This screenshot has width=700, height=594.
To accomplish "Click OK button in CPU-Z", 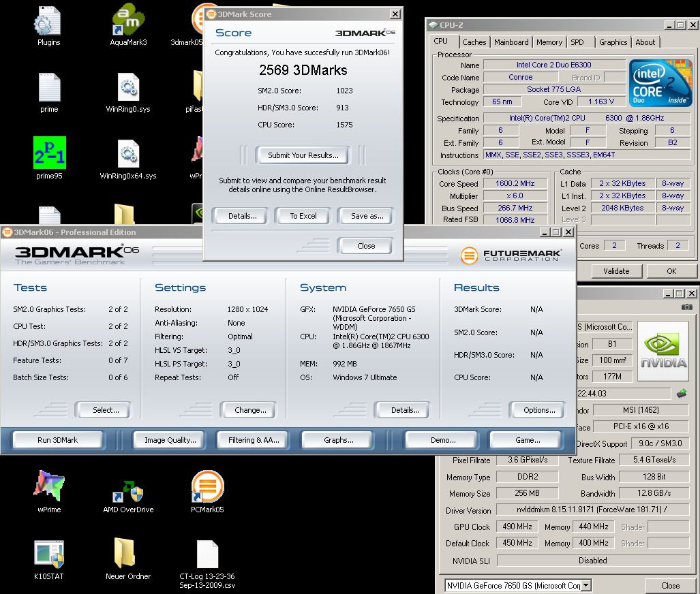I will pyautogui.click(x=671, y=271).
